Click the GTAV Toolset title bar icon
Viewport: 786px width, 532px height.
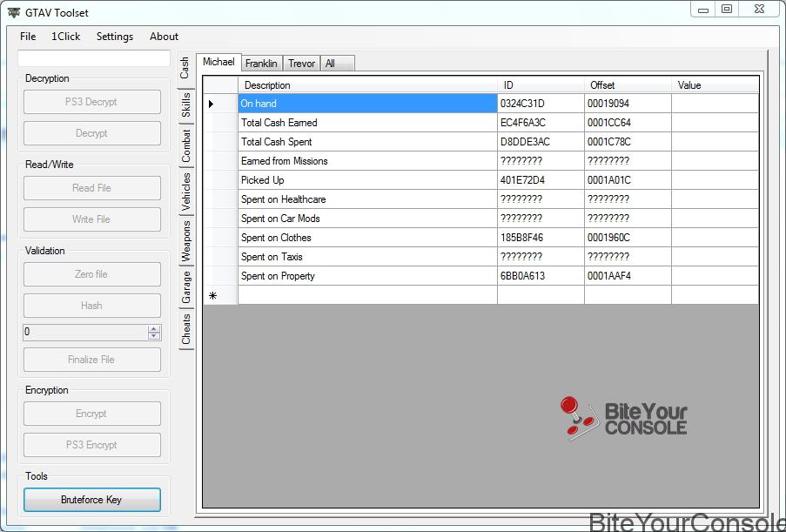pyautogui.click(x=14, y=12)
